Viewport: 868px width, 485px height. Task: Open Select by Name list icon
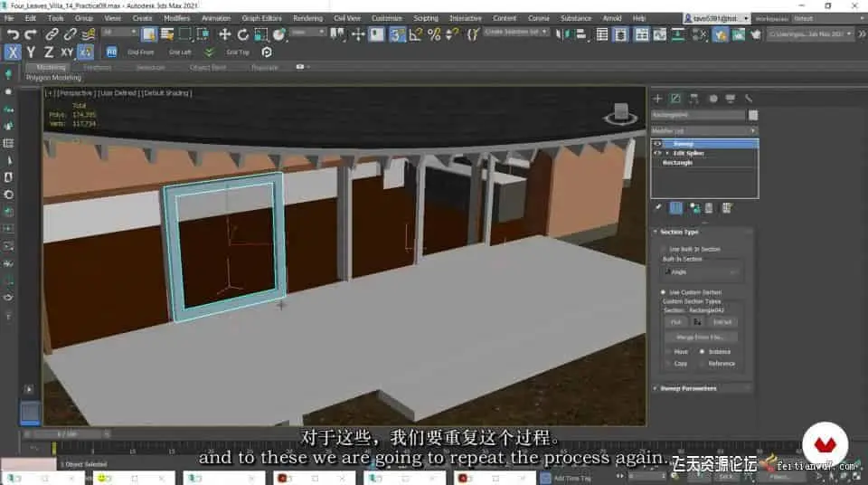pos(167,34)
